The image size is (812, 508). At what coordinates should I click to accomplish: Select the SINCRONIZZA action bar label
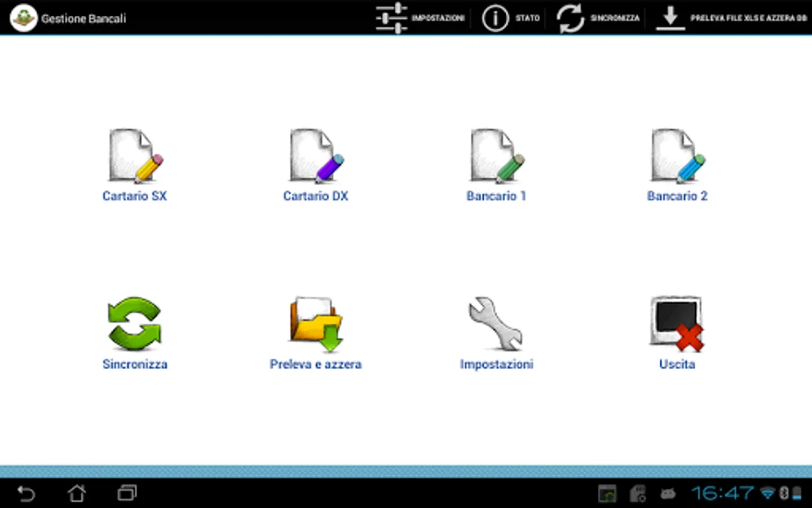click(x=615, y=18)
